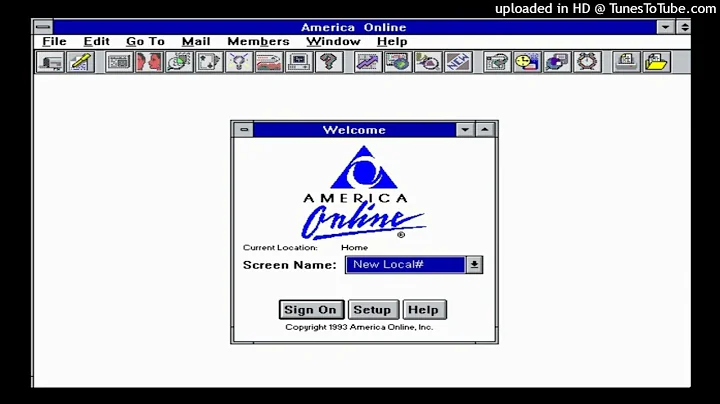Click the playing cards games icon
This screenshot has width=720, height=404.
click(209, 62)
